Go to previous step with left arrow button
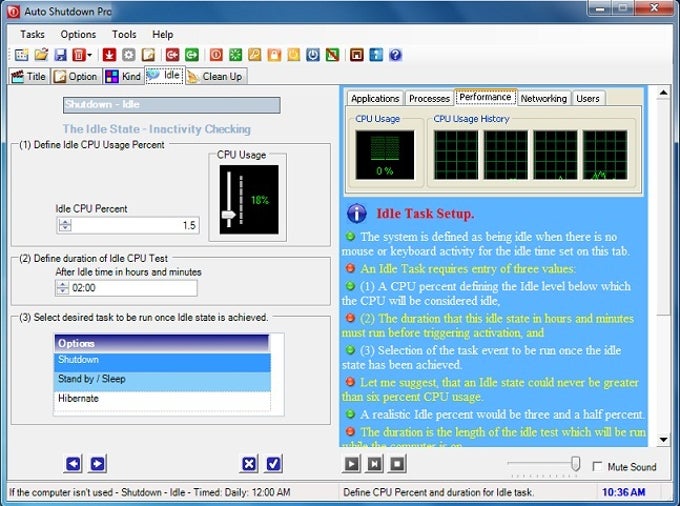Image resolution: width=680 pixels, height=506 pixels. (73, 464)
